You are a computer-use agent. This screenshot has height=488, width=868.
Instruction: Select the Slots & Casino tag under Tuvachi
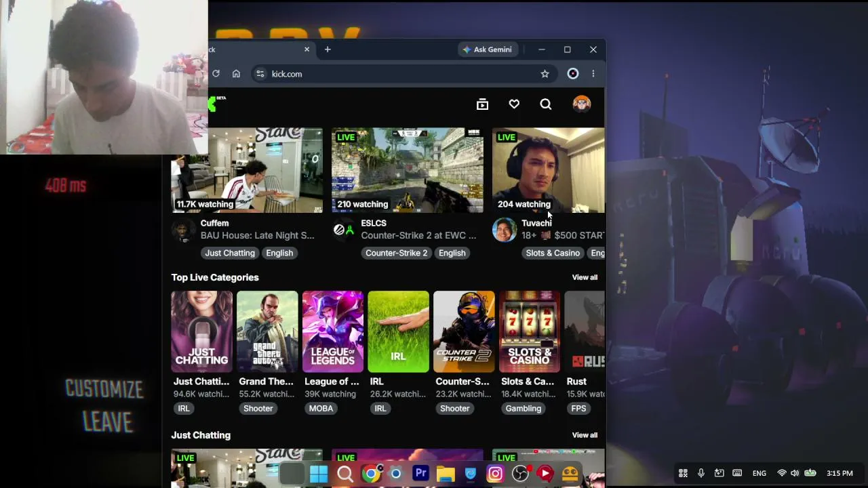coord(553,253)
